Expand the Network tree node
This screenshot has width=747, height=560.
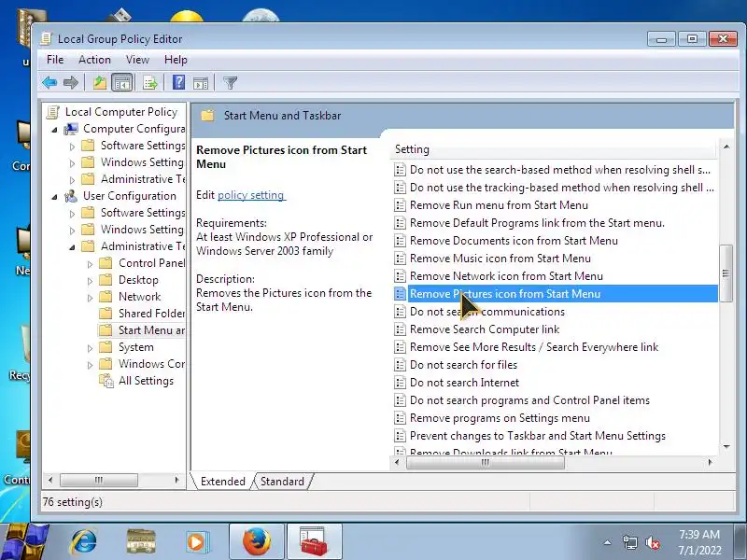(90, 298)
